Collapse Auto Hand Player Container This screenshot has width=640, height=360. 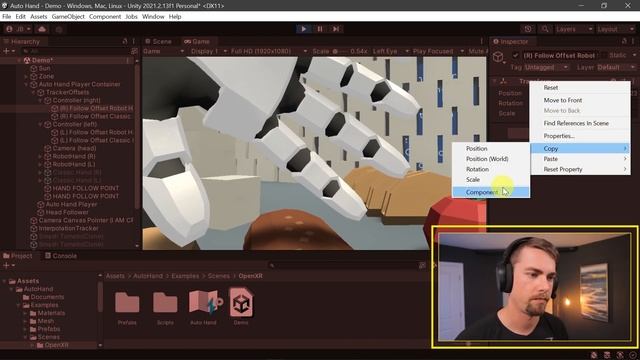tap(26, 84)
